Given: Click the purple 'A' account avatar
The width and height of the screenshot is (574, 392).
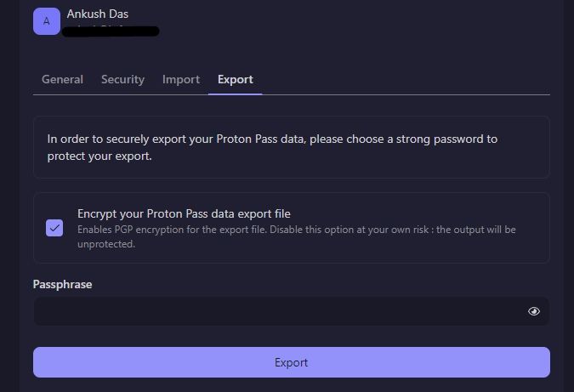Looking at the screenshot, I should (x=47, y=21).
